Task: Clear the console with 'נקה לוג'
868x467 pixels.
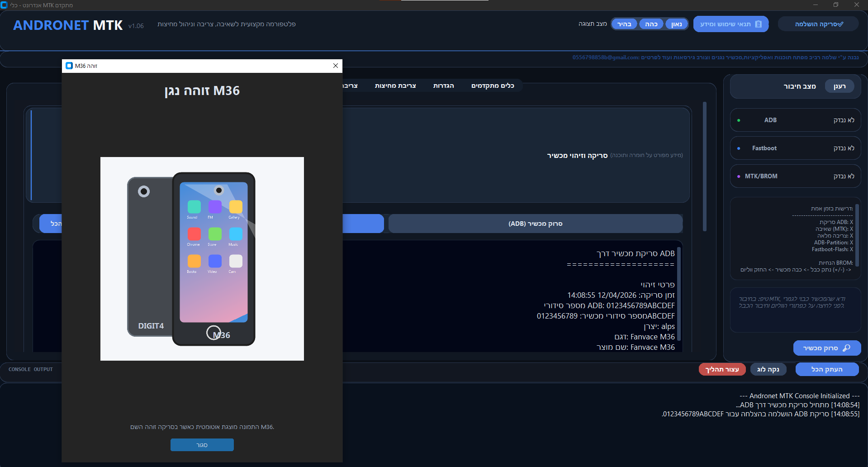Action: click(x=768, y=369)
